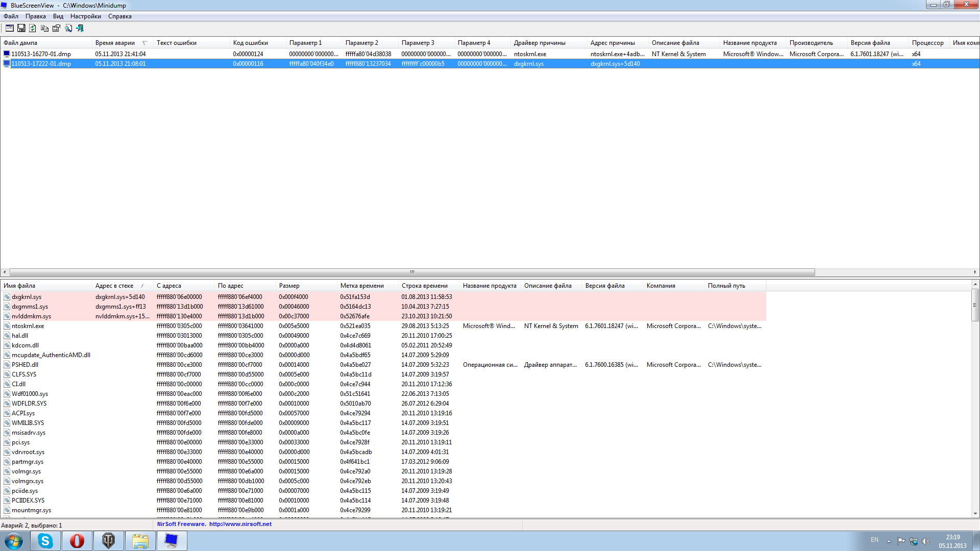Screen dimensions: 980x551
Task: Select the ACPI.sys row
Action: pyautogui.click(x=383, y=413)
